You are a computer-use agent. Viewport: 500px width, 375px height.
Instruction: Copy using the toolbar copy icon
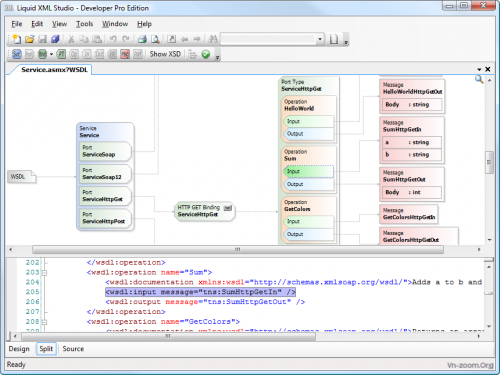click(x=84, y=39)
